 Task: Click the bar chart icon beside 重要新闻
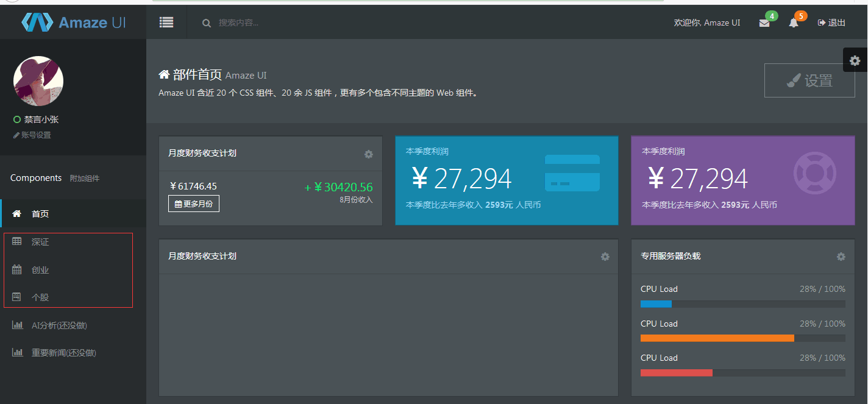(18, 352)
